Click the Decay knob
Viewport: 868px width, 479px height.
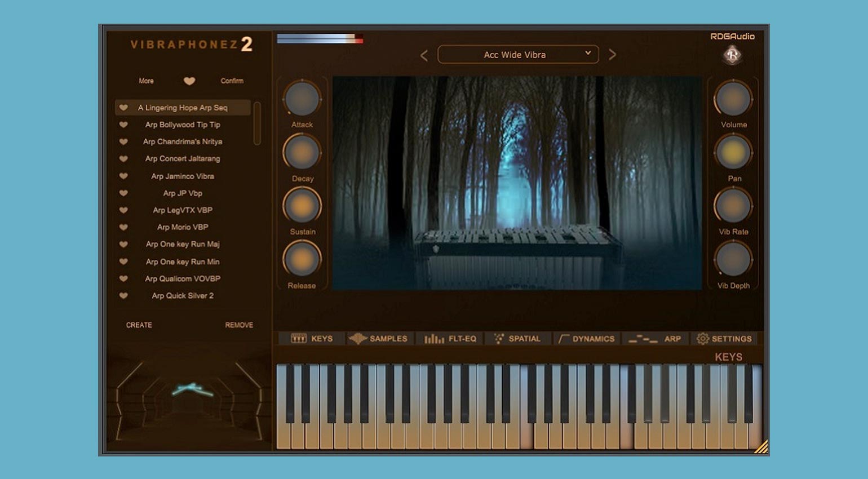pos(302,153)
